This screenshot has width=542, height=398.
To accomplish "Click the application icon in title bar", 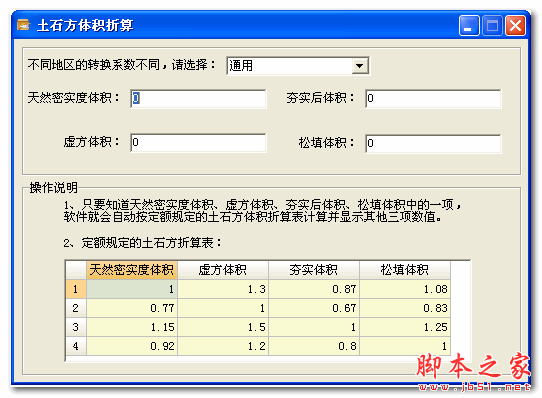I will tap(24, 25).
